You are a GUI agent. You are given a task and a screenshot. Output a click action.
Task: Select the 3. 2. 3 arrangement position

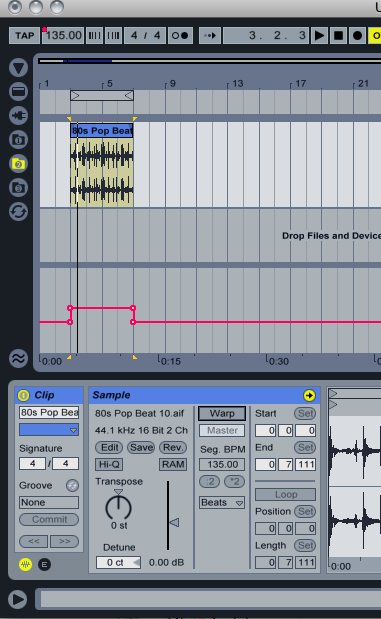tap(266, 36)
